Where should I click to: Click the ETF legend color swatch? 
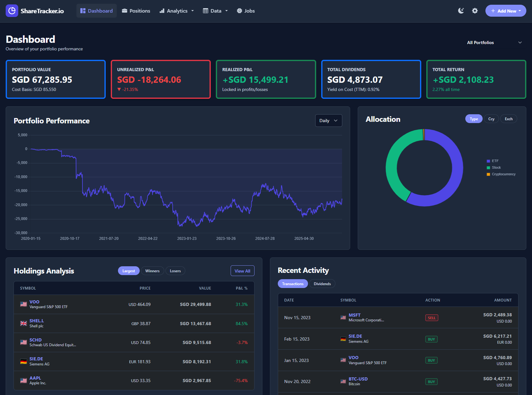(x=488, y=161)
